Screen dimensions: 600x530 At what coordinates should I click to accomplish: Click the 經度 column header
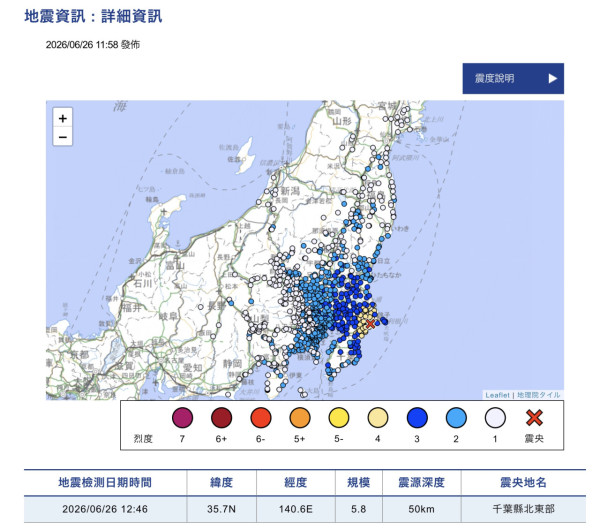point(296,483)
